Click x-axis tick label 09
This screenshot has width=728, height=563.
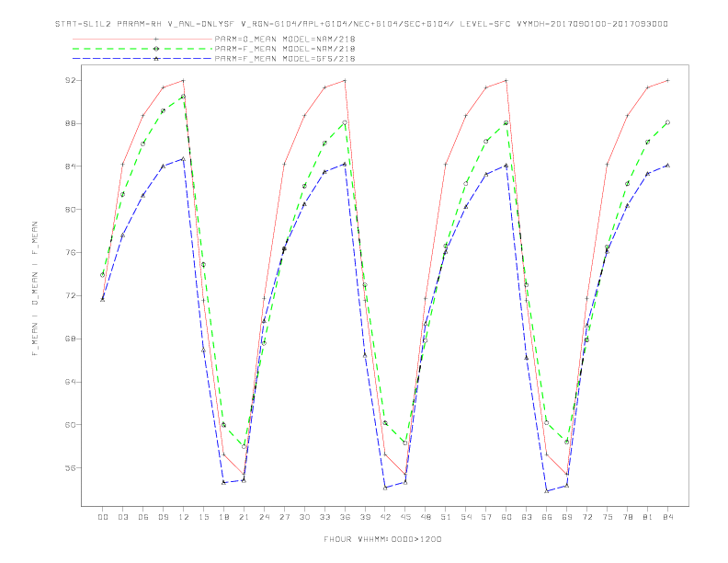point(163,517)
